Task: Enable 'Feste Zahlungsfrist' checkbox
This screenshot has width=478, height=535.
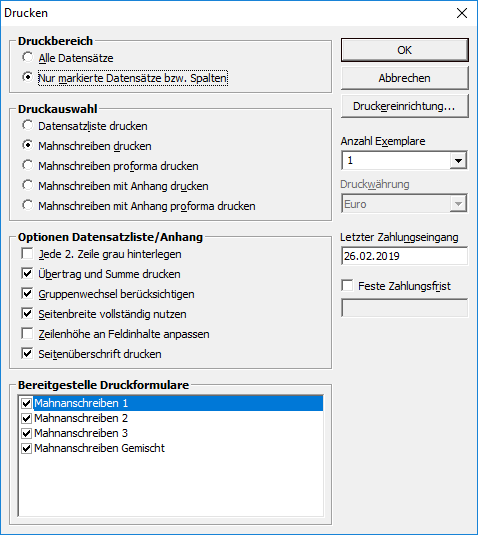Action: [347, 286]
